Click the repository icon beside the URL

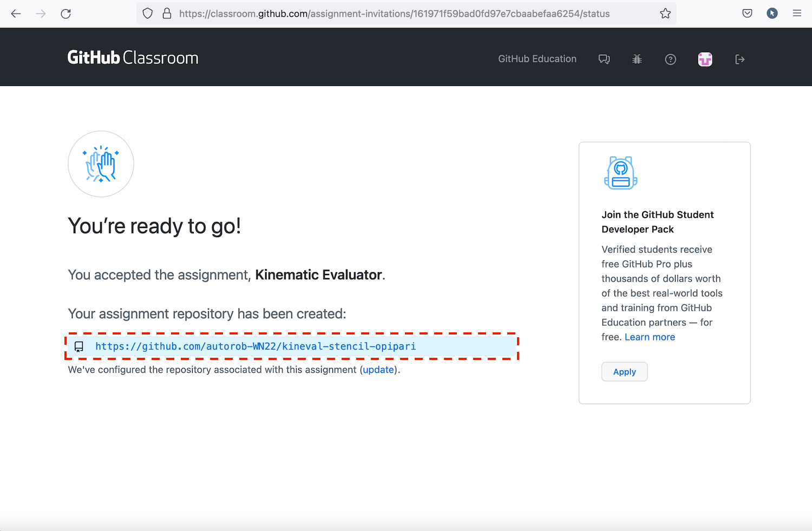[79, 347]
